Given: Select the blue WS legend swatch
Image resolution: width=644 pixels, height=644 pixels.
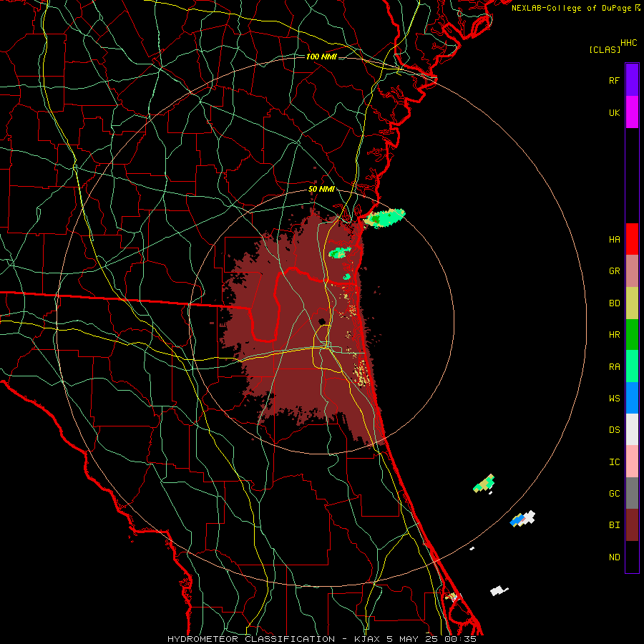Looking at the screenshot, I should tap(632, 398).
